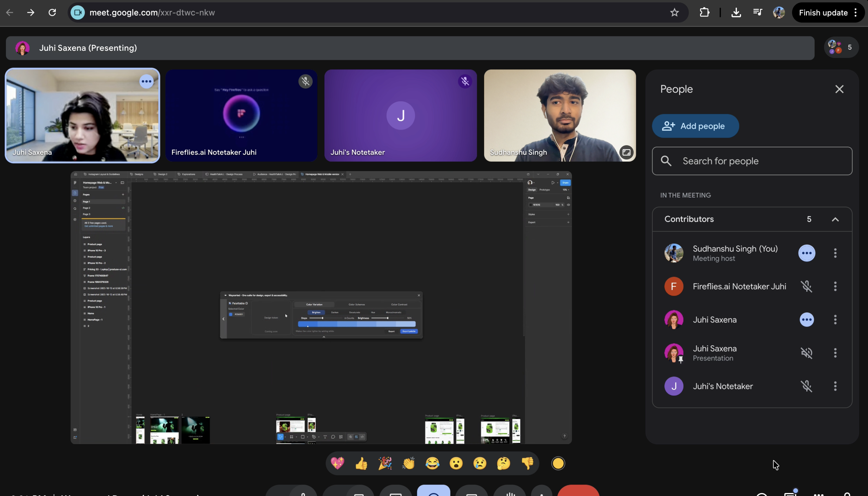Send the thumbs up reaction

click(361, 463)
